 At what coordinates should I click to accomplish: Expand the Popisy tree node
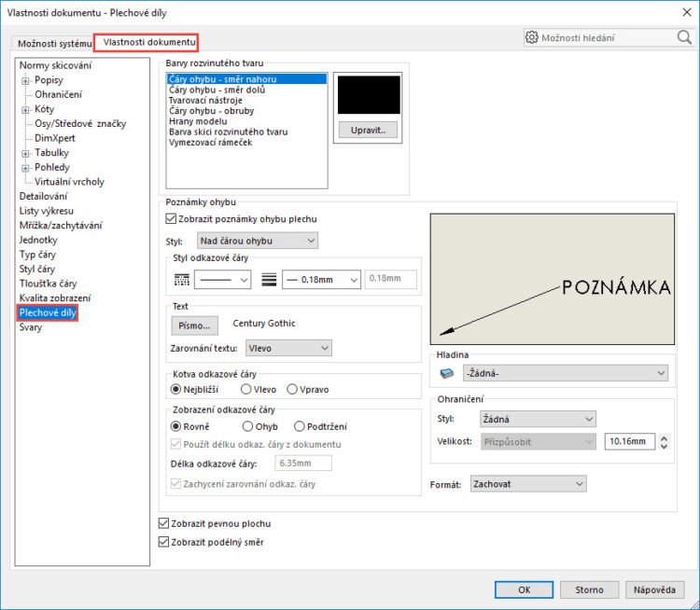click(x=26, y=80)
